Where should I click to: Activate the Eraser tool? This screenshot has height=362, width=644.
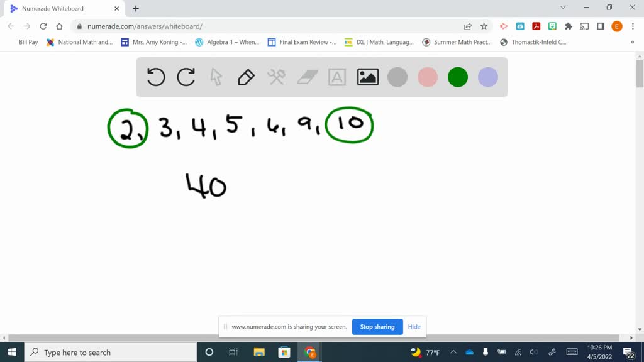[x=307, y=77]
